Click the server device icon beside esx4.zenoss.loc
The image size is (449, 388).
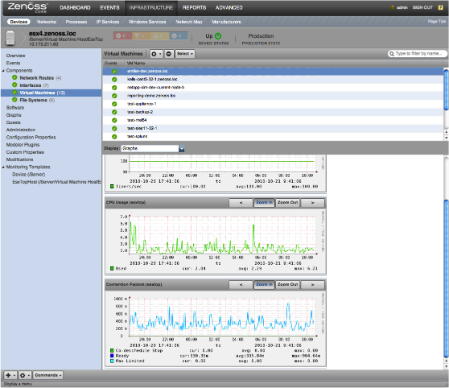(11, 38)
